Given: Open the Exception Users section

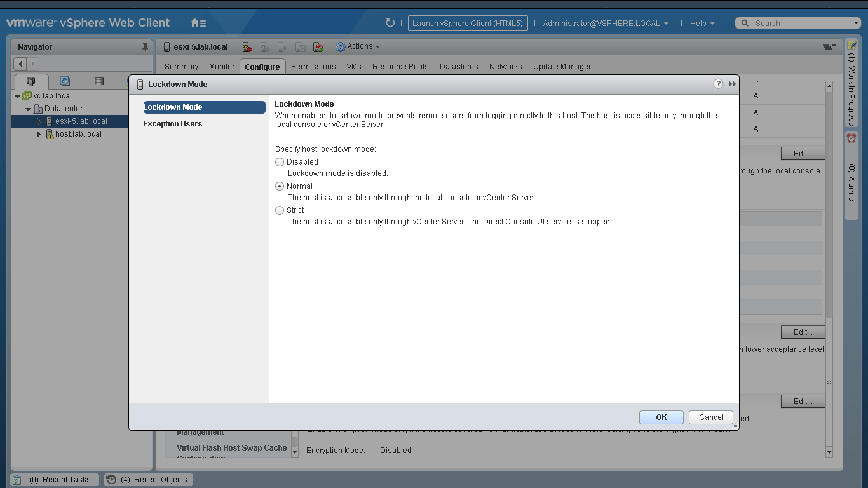Looking at the screenshot, I should [x=173, y=124].
